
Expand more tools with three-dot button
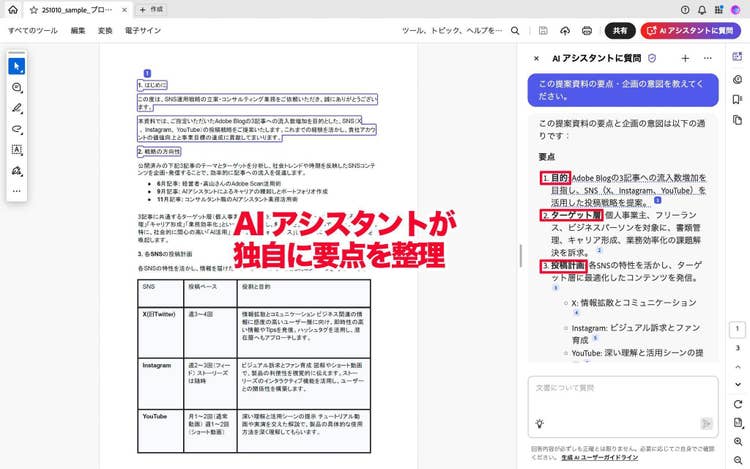click(x=16, y=191)
